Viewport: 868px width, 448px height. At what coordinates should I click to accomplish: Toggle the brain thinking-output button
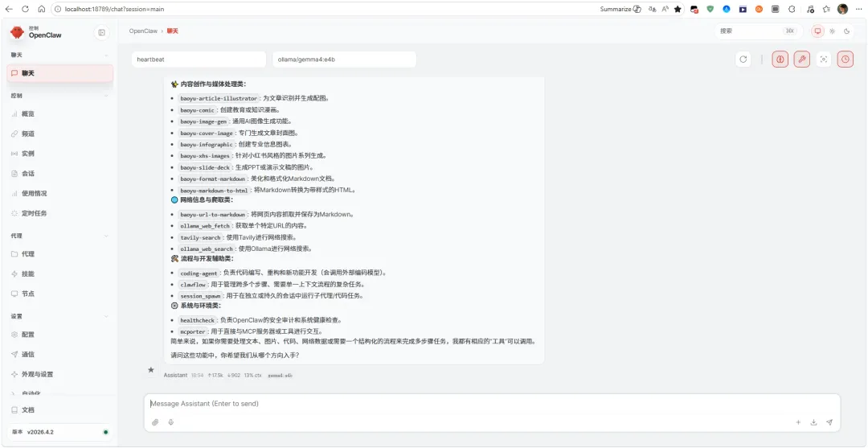(x=780, y=60)
